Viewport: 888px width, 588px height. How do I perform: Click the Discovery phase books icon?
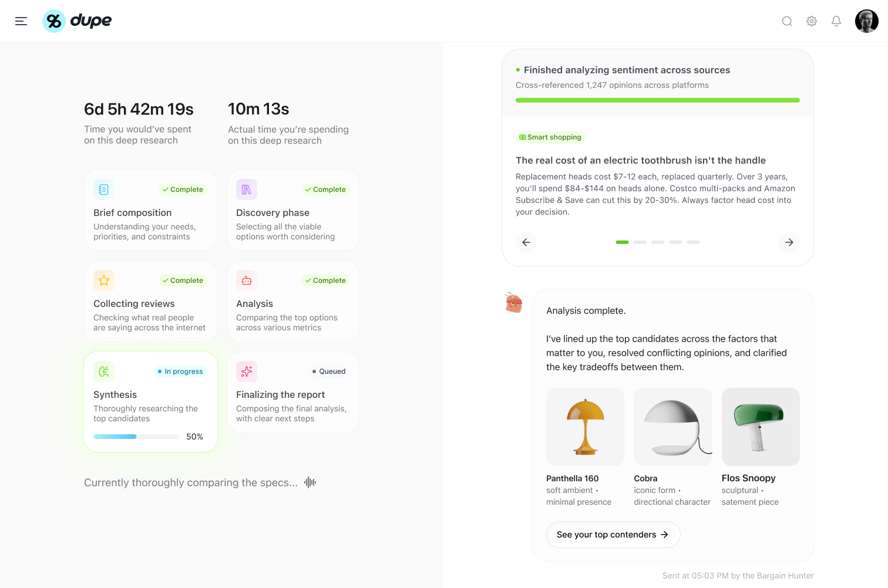[x=247, y=190]
